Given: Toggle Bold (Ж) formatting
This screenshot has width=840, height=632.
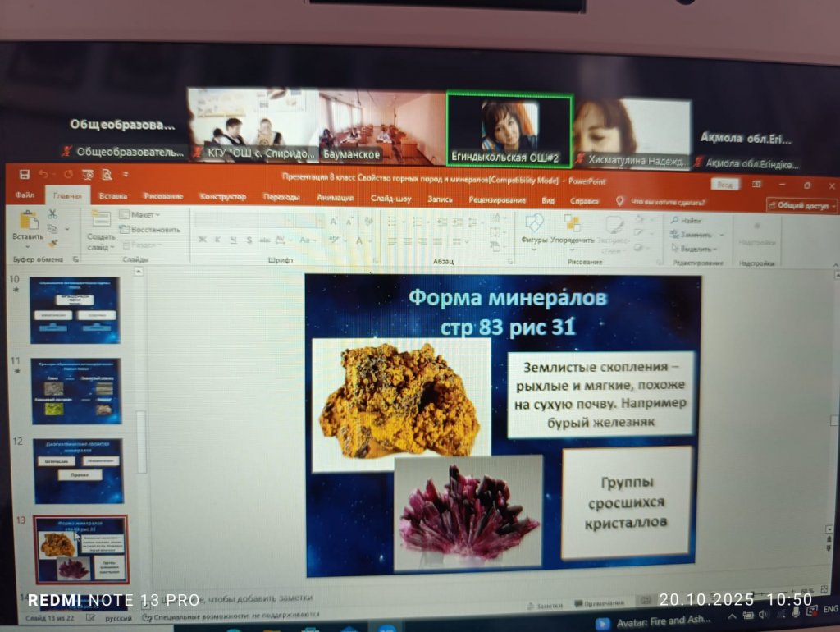Looking at the screenshot, I should [x=202, y=240].
